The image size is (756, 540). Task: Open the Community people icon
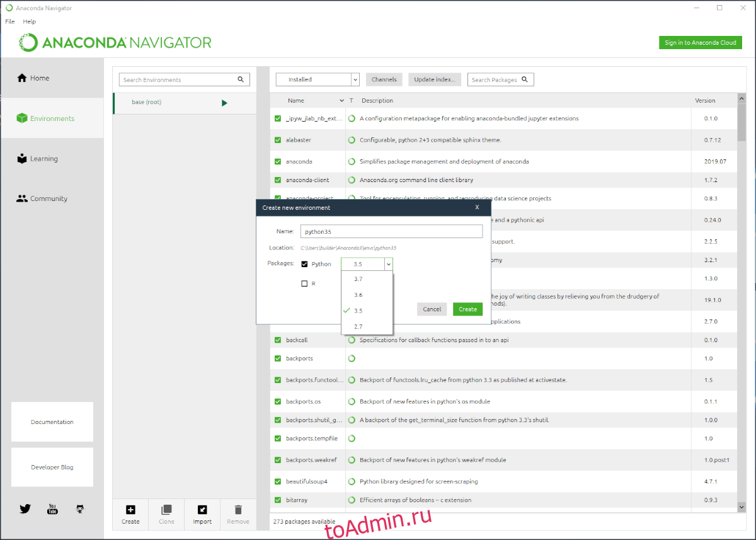[22, 198]
